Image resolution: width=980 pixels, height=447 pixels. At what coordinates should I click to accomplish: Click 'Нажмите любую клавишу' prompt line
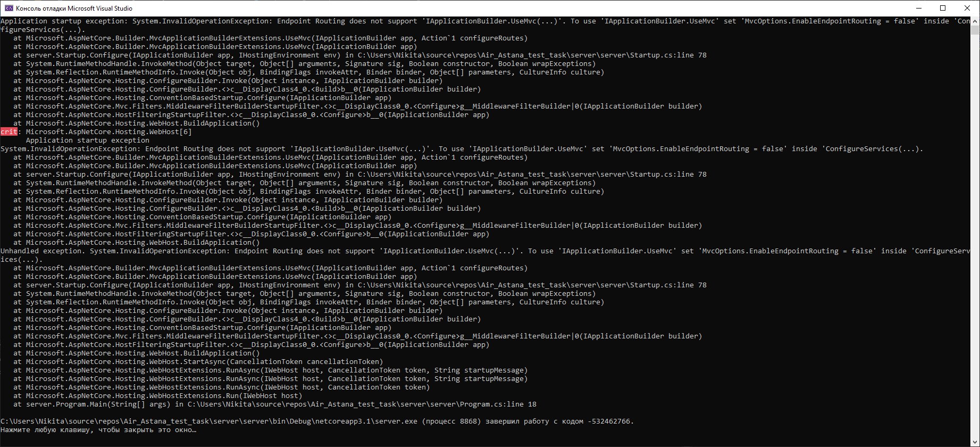tap(98, 429)
